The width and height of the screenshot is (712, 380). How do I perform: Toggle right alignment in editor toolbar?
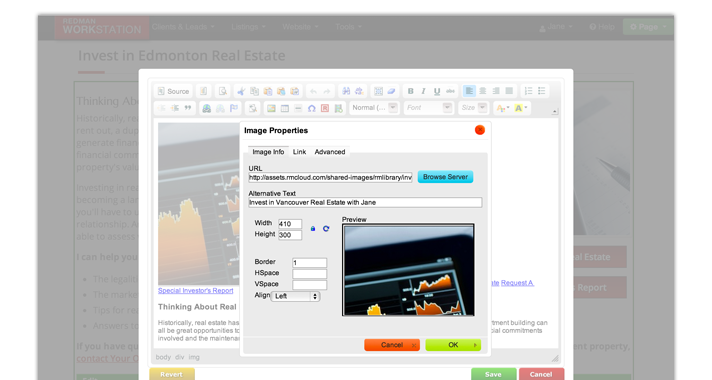(x=496, y=91)
